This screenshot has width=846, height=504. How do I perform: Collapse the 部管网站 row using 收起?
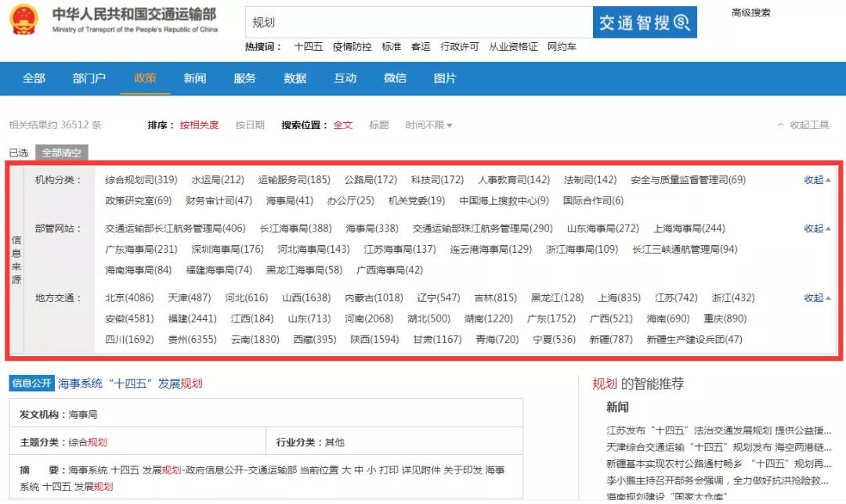coord(817,229)
